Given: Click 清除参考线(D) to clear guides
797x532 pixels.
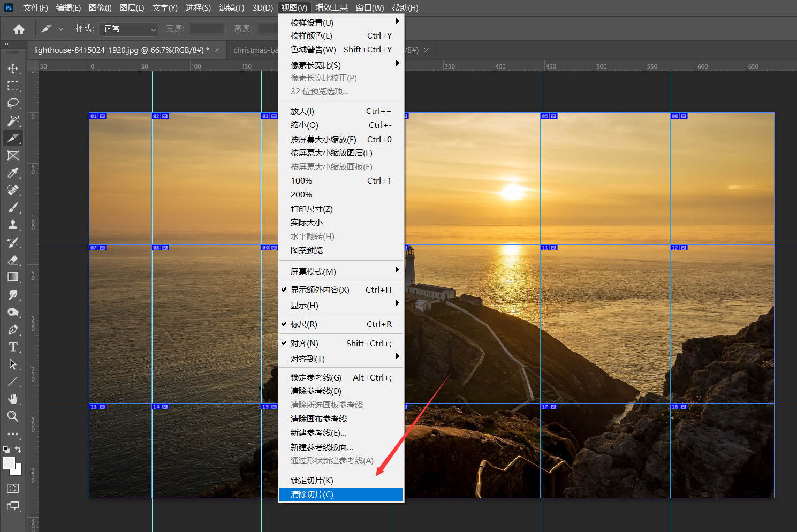Looking at the screenshot, I should point(341,391).
